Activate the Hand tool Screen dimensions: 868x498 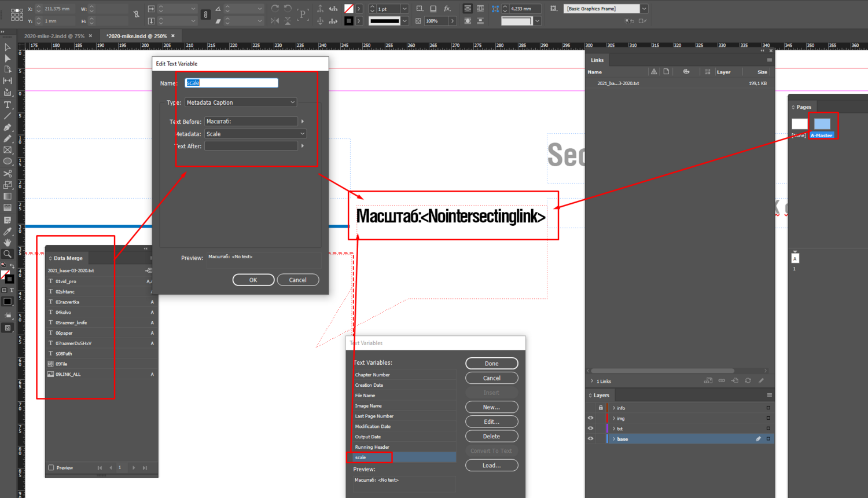point(8,243)
